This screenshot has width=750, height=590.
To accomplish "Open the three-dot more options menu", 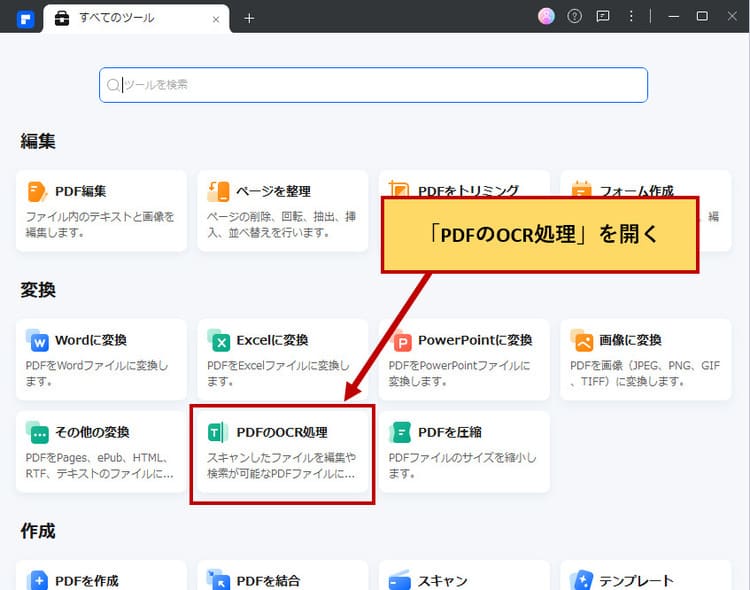I will (x=631, y=16).
